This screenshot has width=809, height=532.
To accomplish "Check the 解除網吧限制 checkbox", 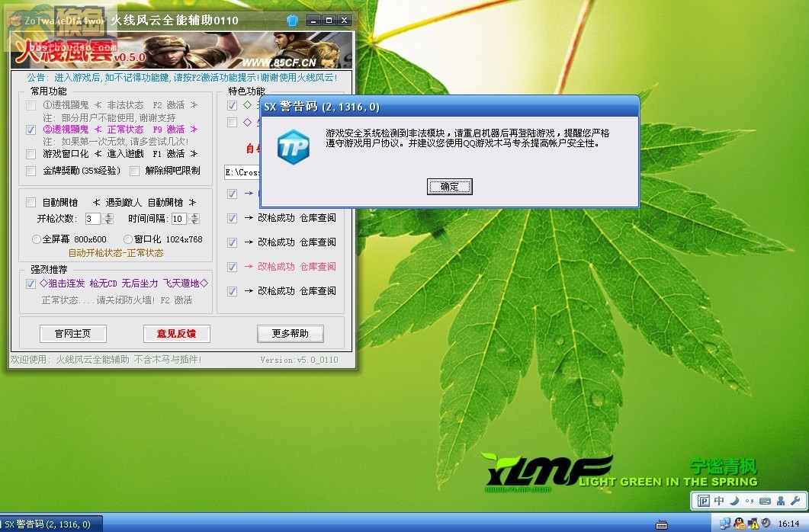I will click(x=135, y=171).
